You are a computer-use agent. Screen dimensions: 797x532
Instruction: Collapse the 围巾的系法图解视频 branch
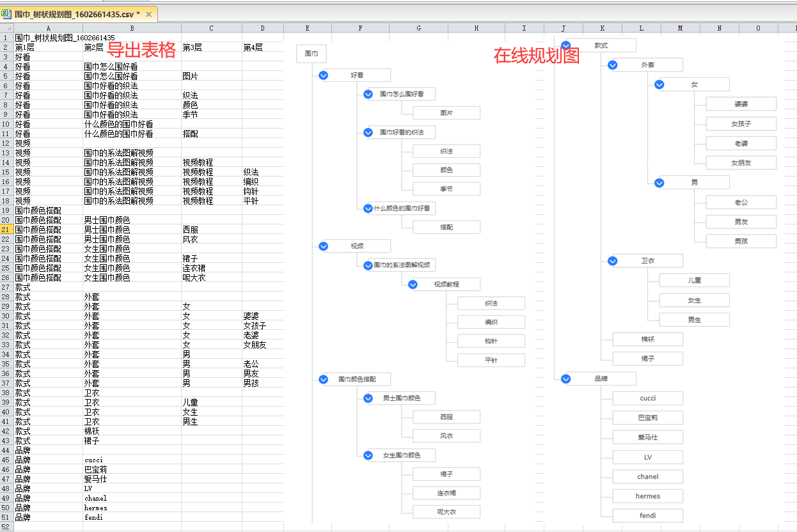pos(368,265)
